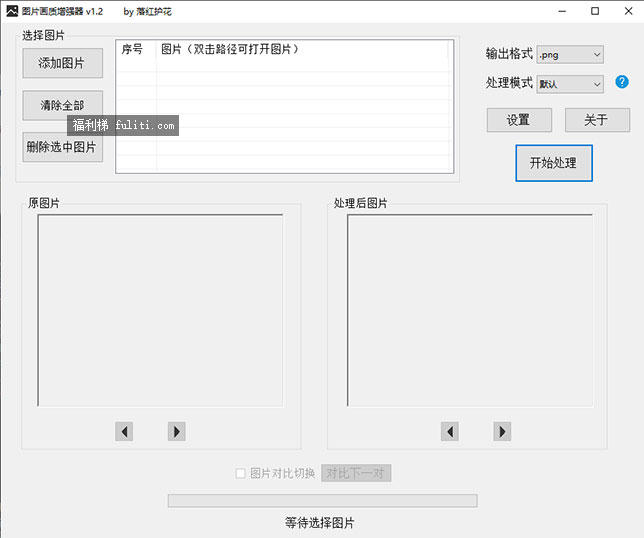Viewport: 644px width, 538px height.
Task: Expand the 处理模式 dropdown
Action: click(570, 84)
